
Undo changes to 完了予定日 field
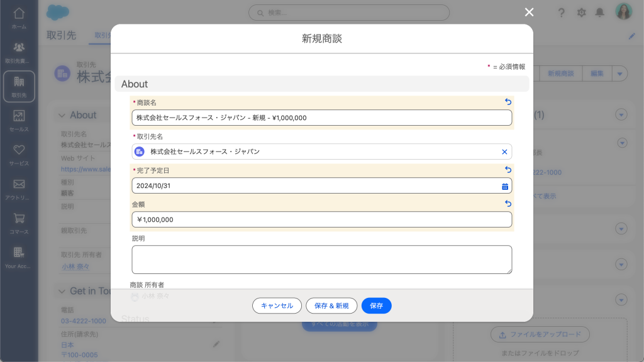pyautogui.click(x=508, y=170)
